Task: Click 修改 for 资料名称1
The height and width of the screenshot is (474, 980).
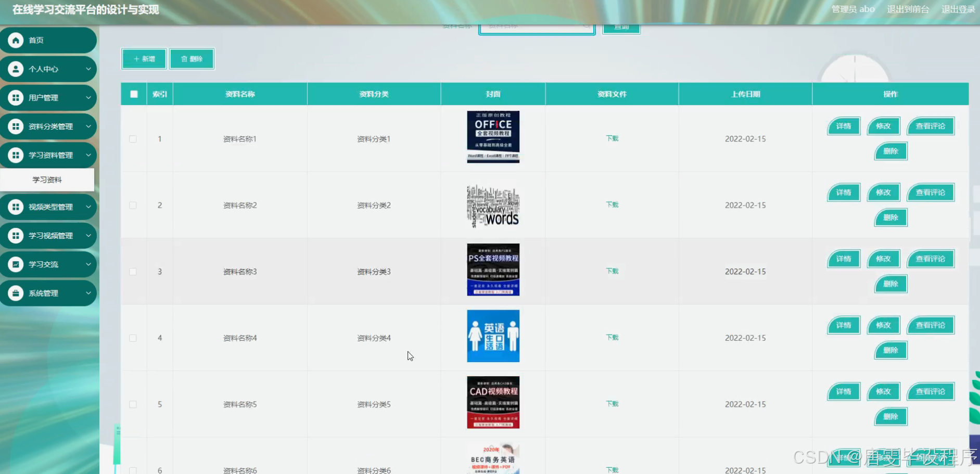Action: (x=883, y=126)
